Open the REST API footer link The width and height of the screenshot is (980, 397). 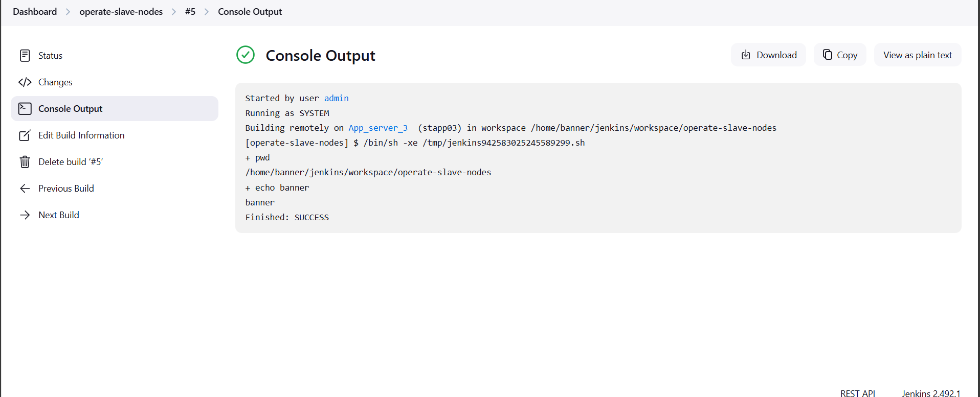pyautogui.click(x=857, y=393)
